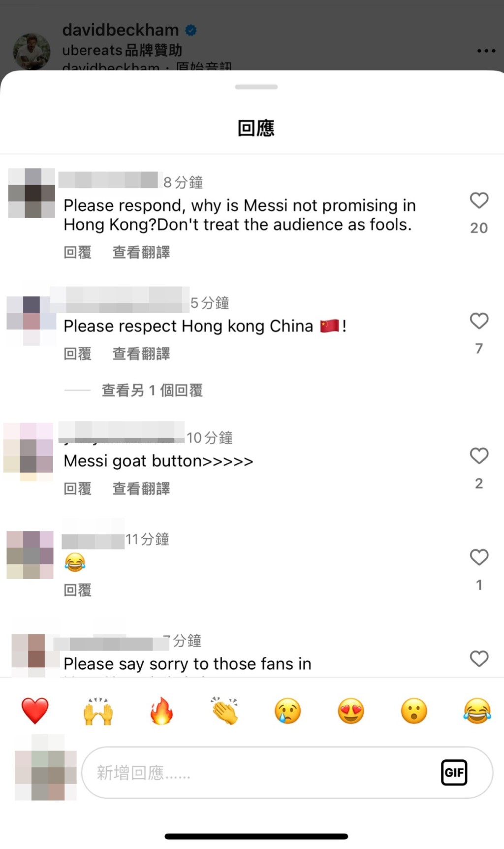The width and height of the screenshot is (504, 849).
Task: Tap heart on the laughing emoji comment
Action: [x=479, y=557]
